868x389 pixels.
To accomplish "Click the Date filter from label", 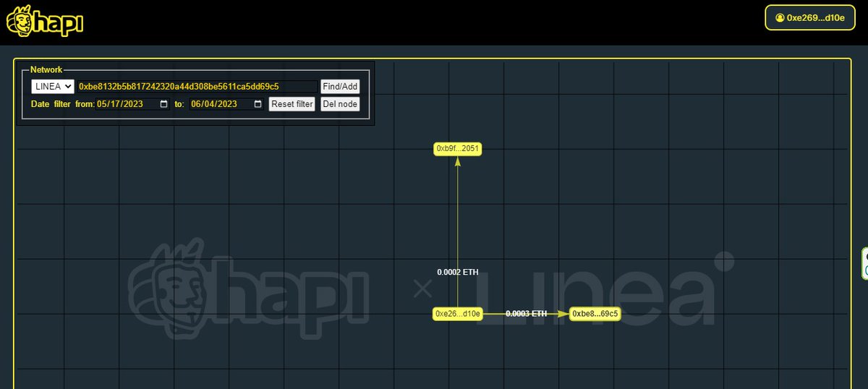I will [62, 104].
